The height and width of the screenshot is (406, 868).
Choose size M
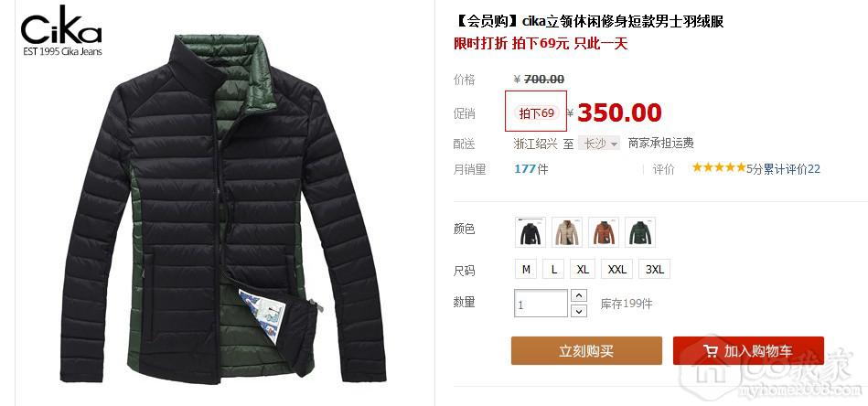coord(526,270)
